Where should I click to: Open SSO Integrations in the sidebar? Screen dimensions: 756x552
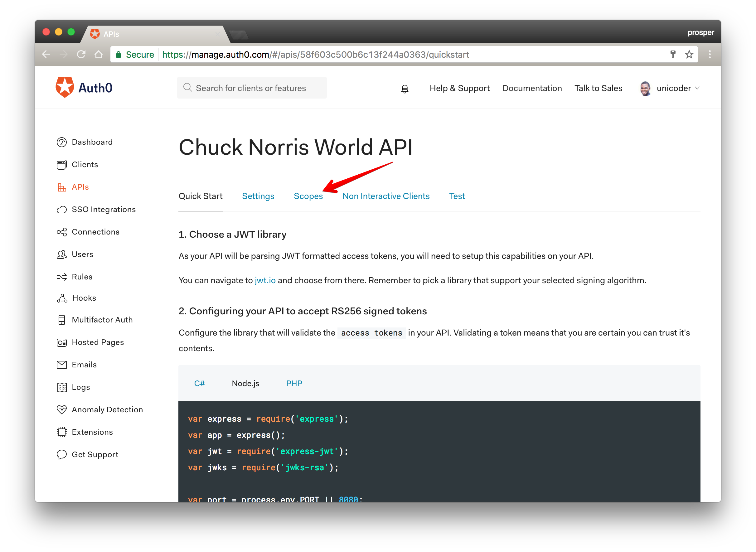(x=104, y=210)
